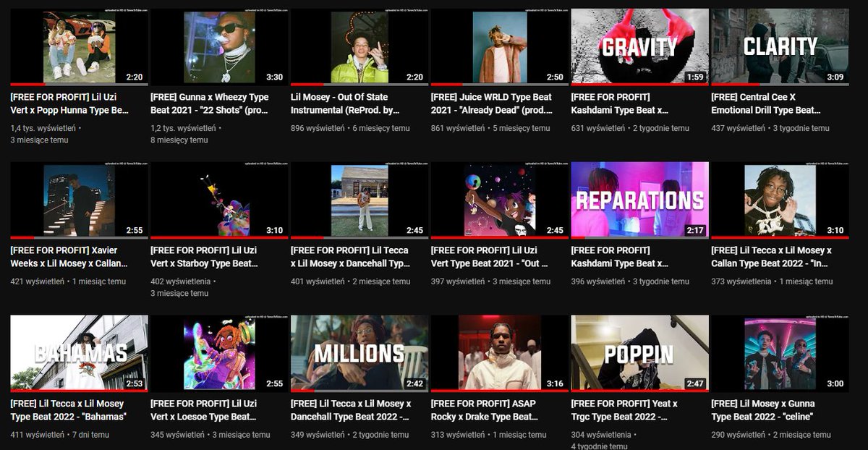
Task: Open the Lil Mosey x Gunna celine thumbnail
Action: tap(780, 354)
